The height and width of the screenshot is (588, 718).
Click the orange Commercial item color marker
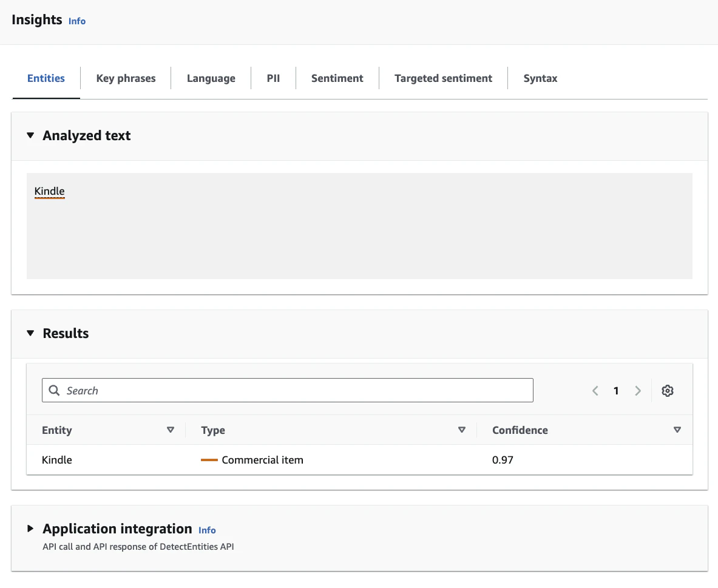(x=209, y=460)
